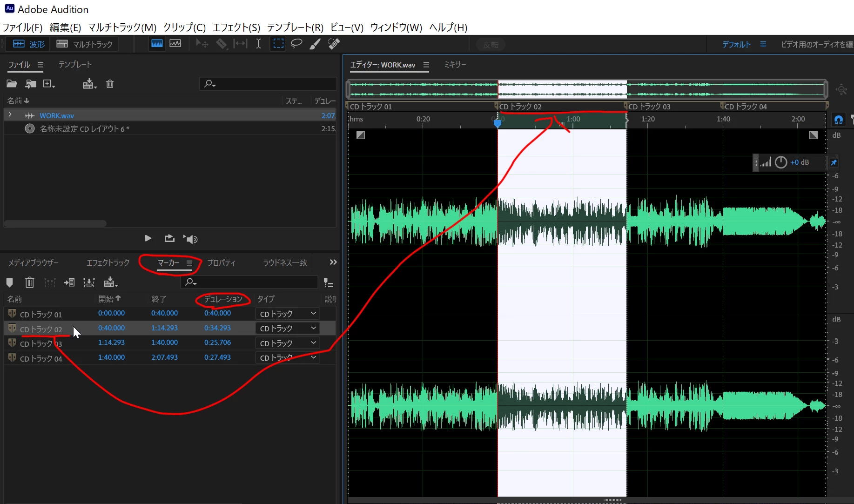Delete selected file with trash icon in Files panel

tap(110, 84)
